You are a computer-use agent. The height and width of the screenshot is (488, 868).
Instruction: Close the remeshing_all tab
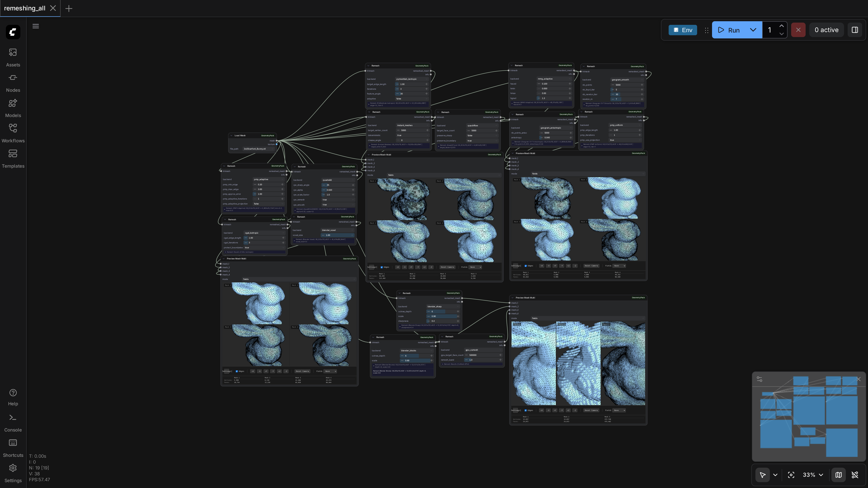tap(53, 8)
